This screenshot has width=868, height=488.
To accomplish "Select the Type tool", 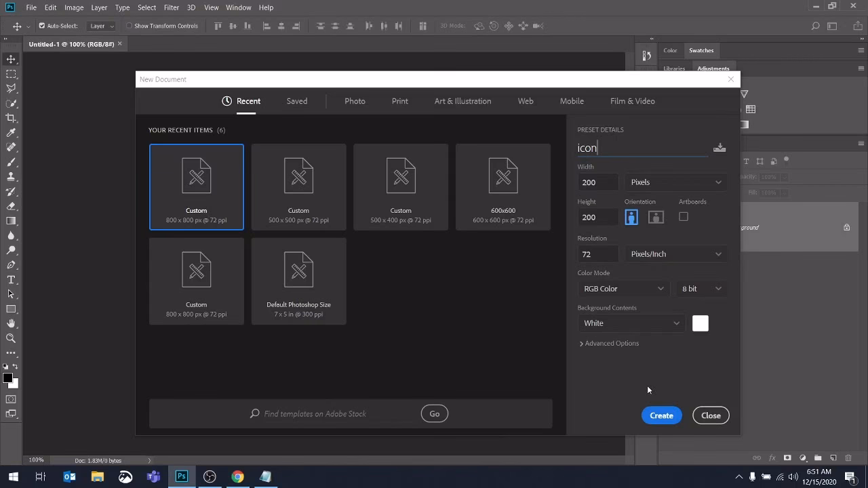I will (x=10, y=279).
